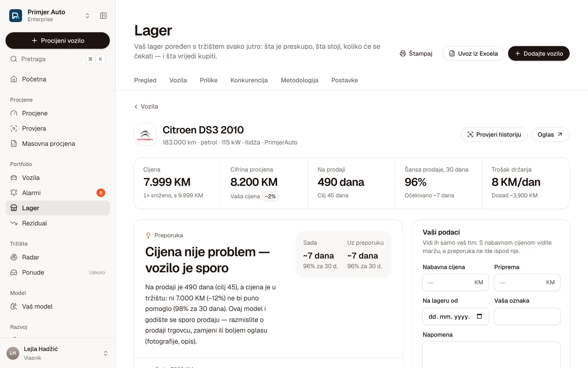This screenshot has width=588, height=368.
Task: Click the Nabavna cijena input field
Action: (456, 283)
